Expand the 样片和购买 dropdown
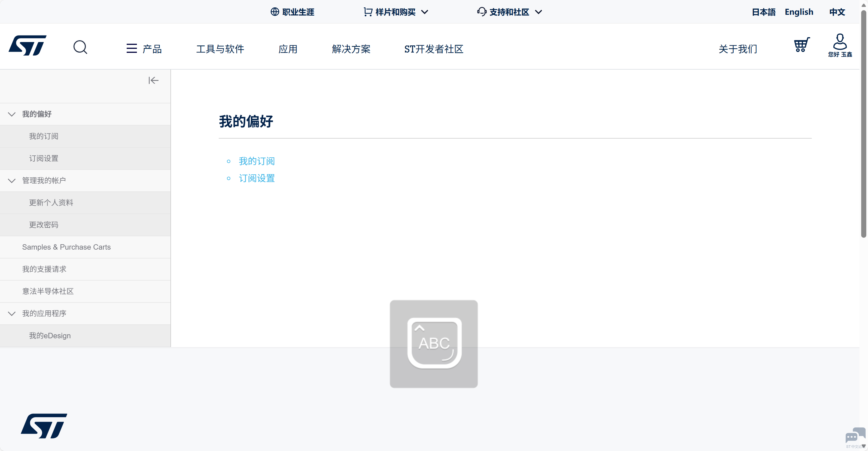The height and width of the screenshot is (451, 868). tap(396, 12)
